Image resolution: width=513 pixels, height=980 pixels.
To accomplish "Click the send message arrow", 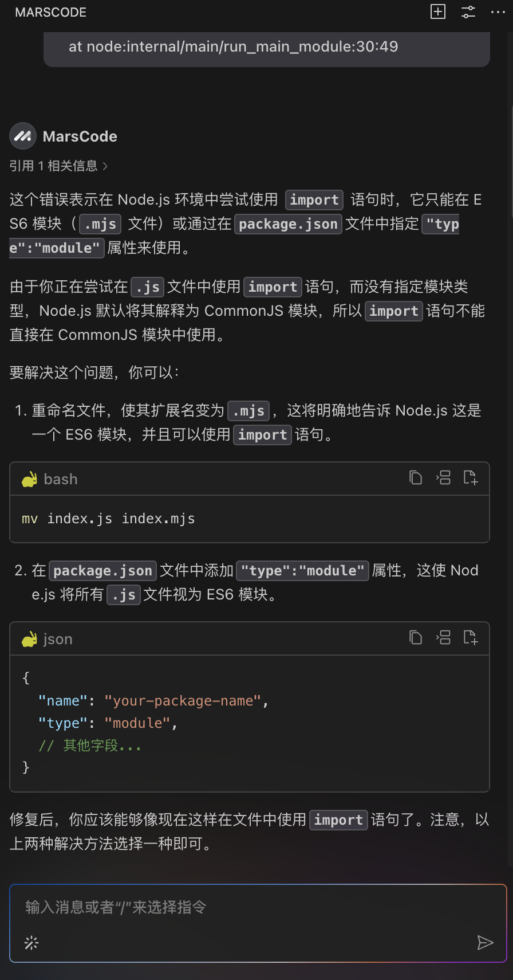I will (485, 943).
